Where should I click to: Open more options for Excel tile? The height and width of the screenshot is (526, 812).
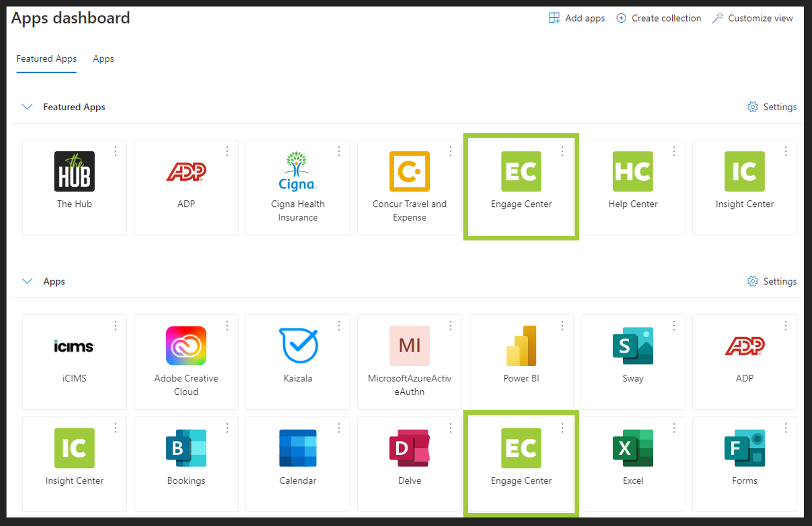pos(674,428)
